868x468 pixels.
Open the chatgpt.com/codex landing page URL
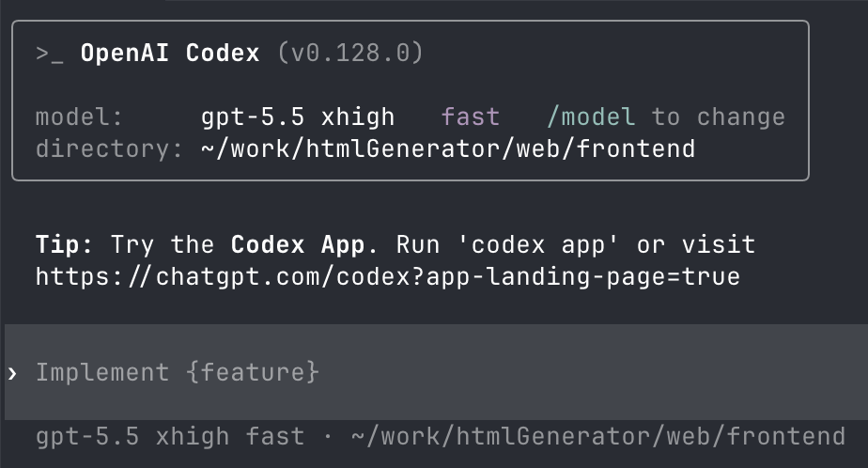point(387,277)
